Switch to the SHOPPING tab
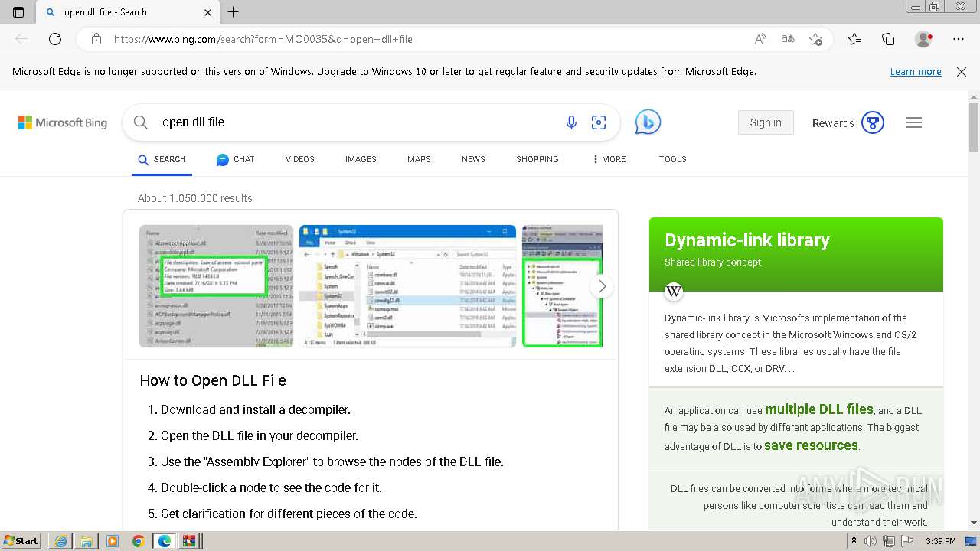This screenshot has height=551, width=980. coord(537,159)
